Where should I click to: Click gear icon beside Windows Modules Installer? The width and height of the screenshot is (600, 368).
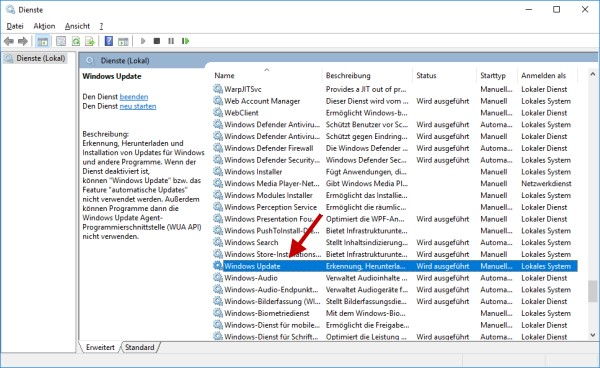218,195
